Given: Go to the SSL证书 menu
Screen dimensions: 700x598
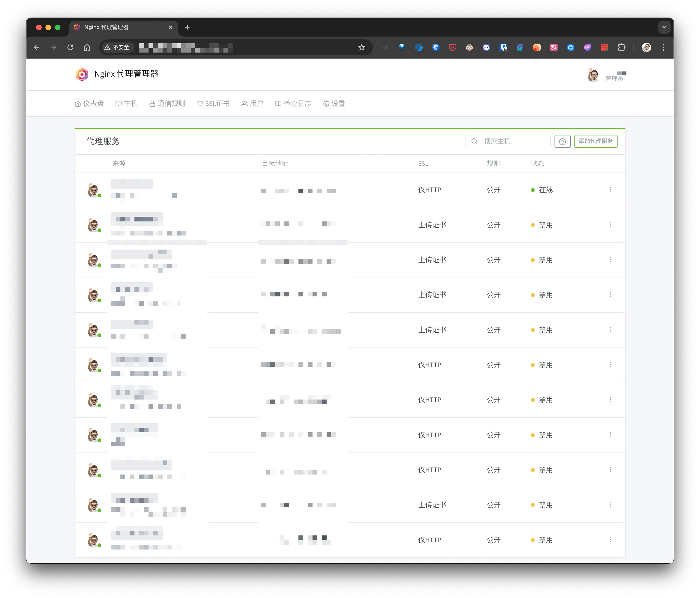Looking at the screenshot, I should (x=213, y=104).
